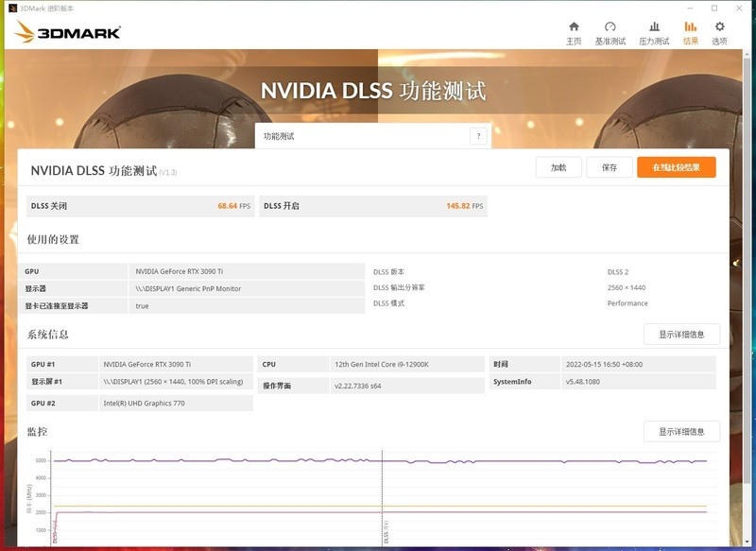The height and width of the screenshot is (551, 756).
Task: Open help with the question mark icon
Action: pyautogui.click(x=477, y=135)
